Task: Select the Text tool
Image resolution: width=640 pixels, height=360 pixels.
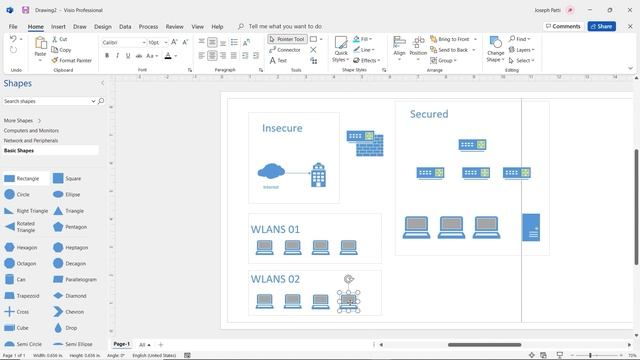Action: point(278,60)
